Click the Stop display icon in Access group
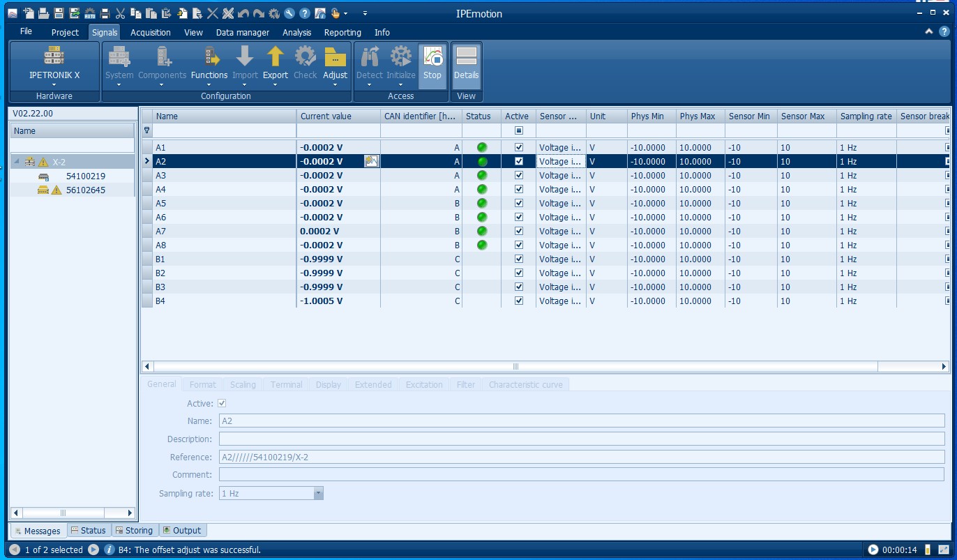 [x=432, y=63]
